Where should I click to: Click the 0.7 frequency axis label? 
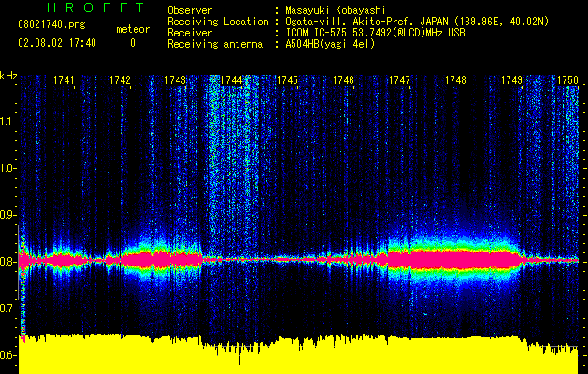coord(7,309)
